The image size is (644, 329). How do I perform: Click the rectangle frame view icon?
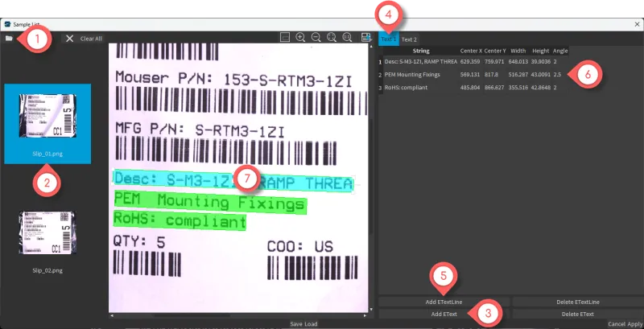click(x=285, y=37)
